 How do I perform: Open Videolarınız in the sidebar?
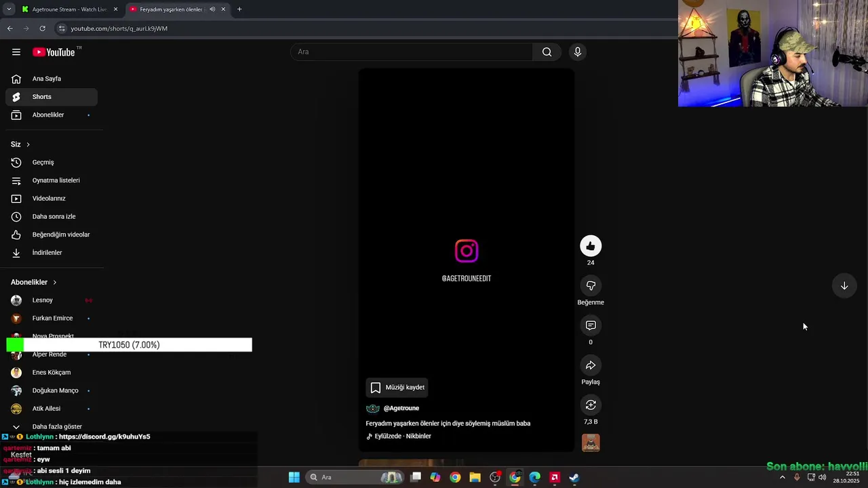[x=52, y=199]
